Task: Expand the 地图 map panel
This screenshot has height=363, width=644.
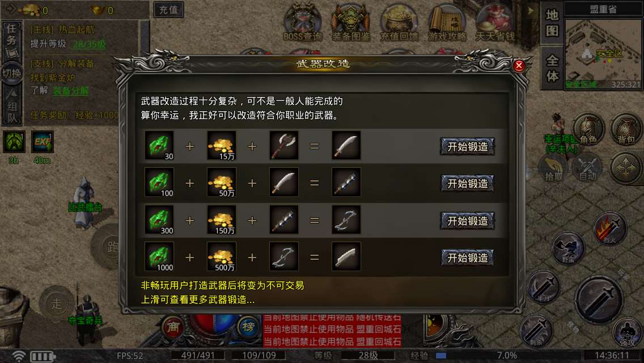Action: (x=552, y=23)
